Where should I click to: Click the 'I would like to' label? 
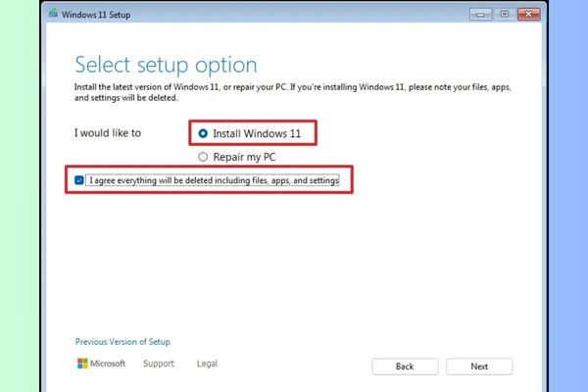point(108,132)
